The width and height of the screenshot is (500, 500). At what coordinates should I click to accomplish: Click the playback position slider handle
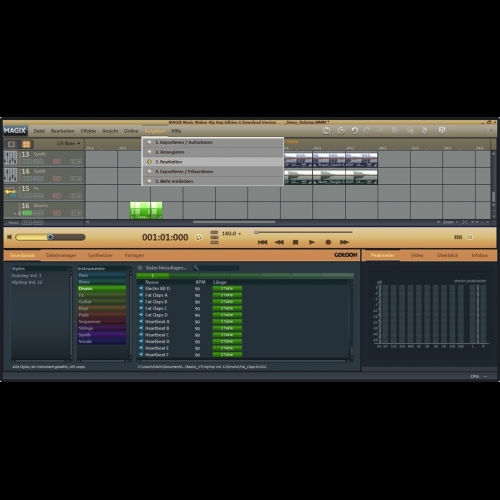[256, 232]
